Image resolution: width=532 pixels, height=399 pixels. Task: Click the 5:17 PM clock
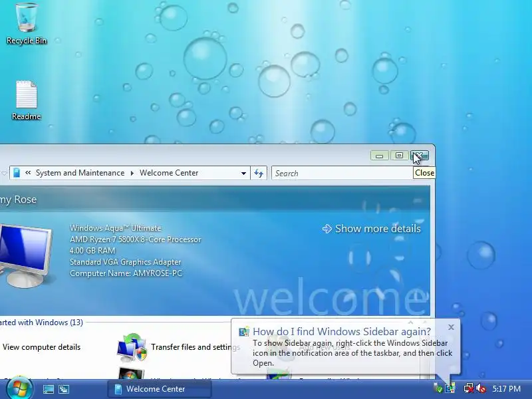[x=507, y=389]
